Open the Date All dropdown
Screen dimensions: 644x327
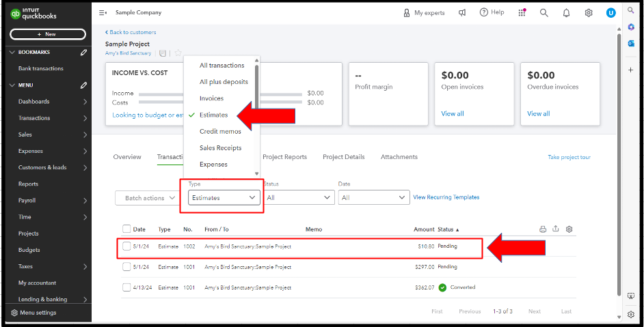[x=374, y=197]
